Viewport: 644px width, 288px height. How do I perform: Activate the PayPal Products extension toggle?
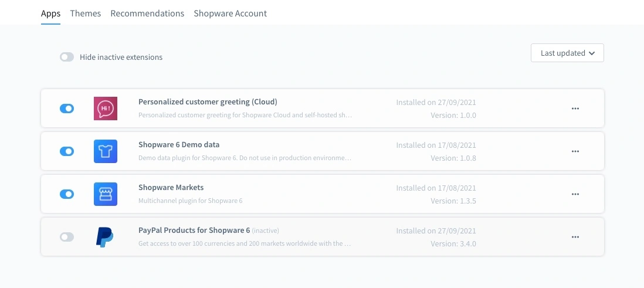click(x=67, y=237)
